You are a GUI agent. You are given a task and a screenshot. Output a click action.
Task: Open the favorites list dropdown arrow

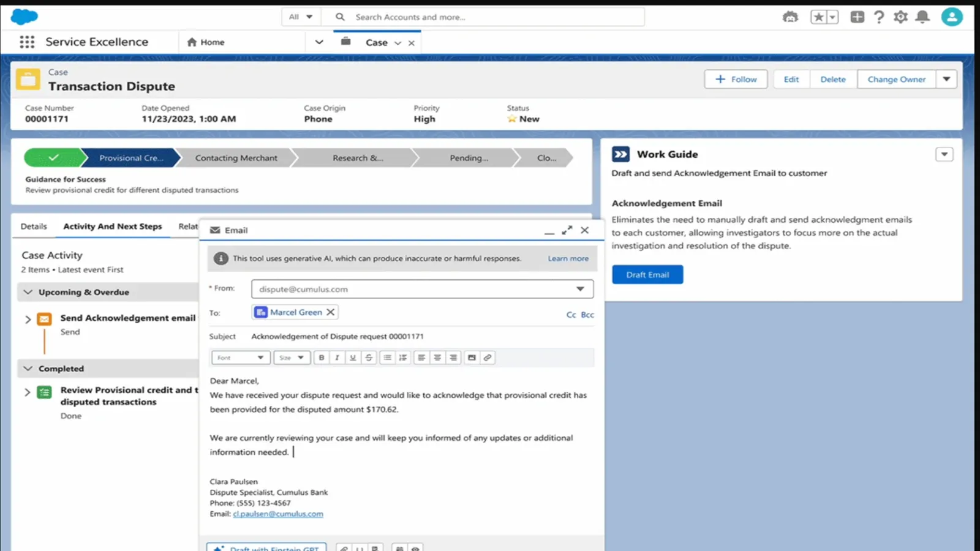[x=832, y=17]
